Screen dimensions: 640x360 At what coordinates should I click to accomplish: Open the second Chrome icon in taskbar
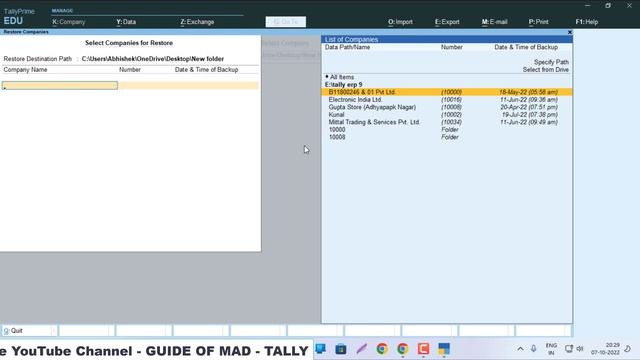403,349
